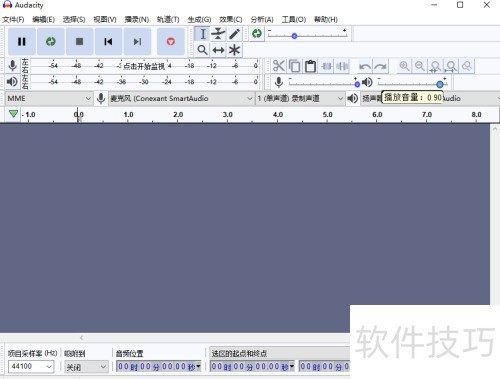This screenshot has width=500, height=379.
Task: Click Fit Selection to Width icon
Action: (435, 66)
